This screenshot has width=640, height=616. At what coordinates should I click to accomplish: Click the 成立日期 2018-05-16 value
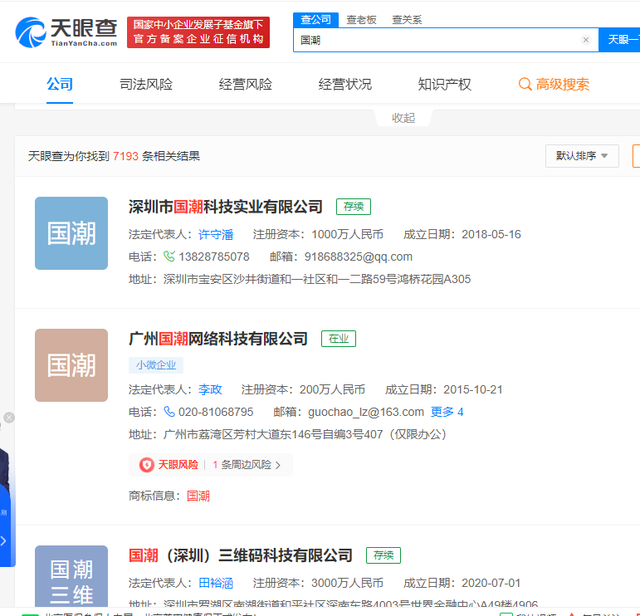tap(491, 234)
